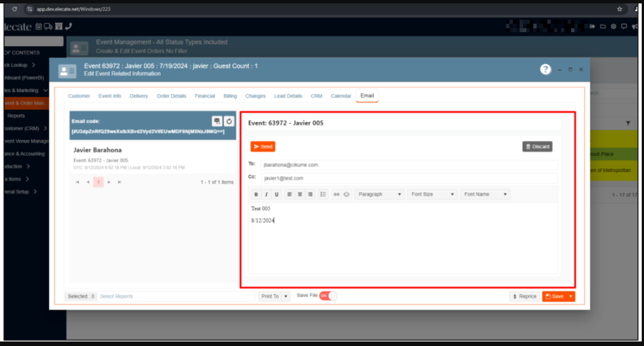Screen dimensions: 644x346
Task: Apply underline formatting in the editor
Action: 276,194
